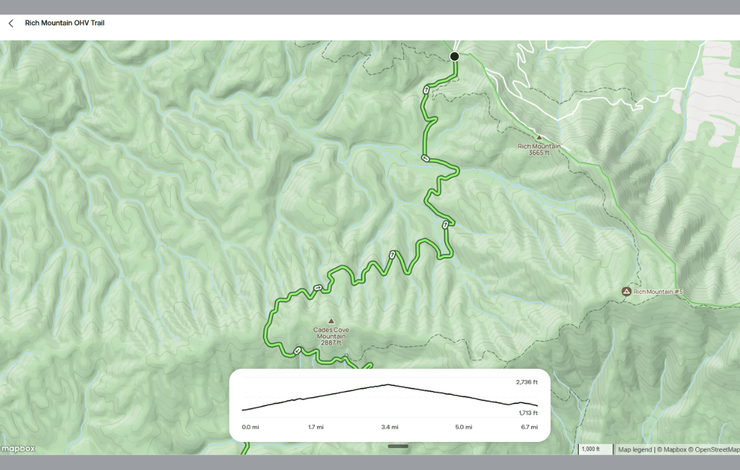Click the trail direction marker nearest the trailhead
Viewport: 740px width, 470px height.
click(427, 89)
